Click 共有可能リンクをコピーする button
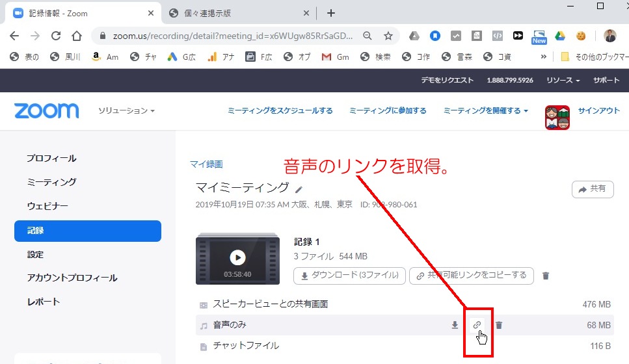The height and width of the screenshot is (364, 629). point(472,276)
